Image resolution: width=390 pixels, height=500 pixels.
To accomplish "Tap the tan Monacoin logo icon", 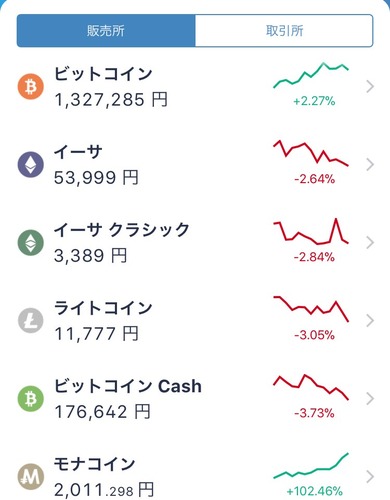I will 30,477.
